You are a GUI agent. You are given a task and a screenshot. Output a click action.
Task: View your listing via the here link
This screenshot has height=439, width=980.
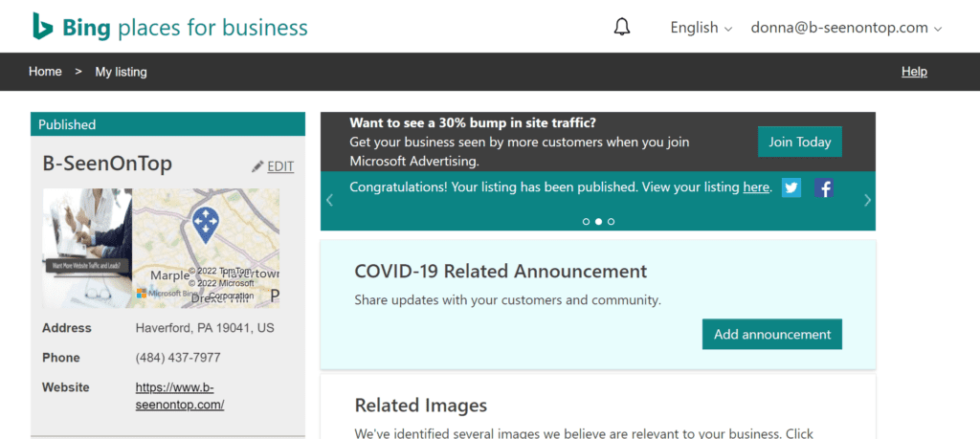click(756, 187)
